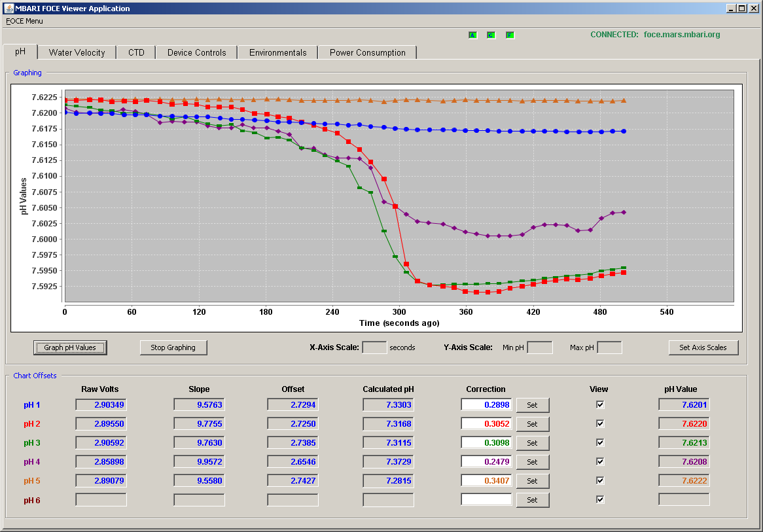Click the green C status indicator
This screenshot has width=763, height=532.
coord(491,35)
